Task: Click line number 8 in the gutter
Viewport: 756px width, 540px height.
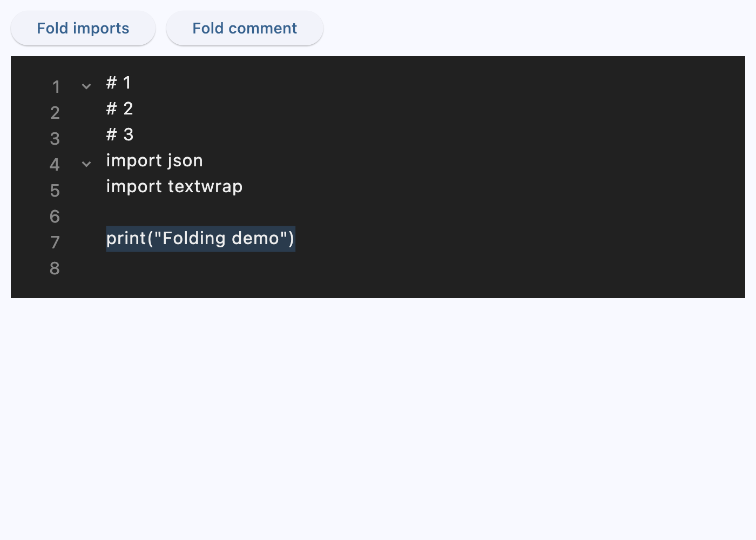Action: pos(55,268)
